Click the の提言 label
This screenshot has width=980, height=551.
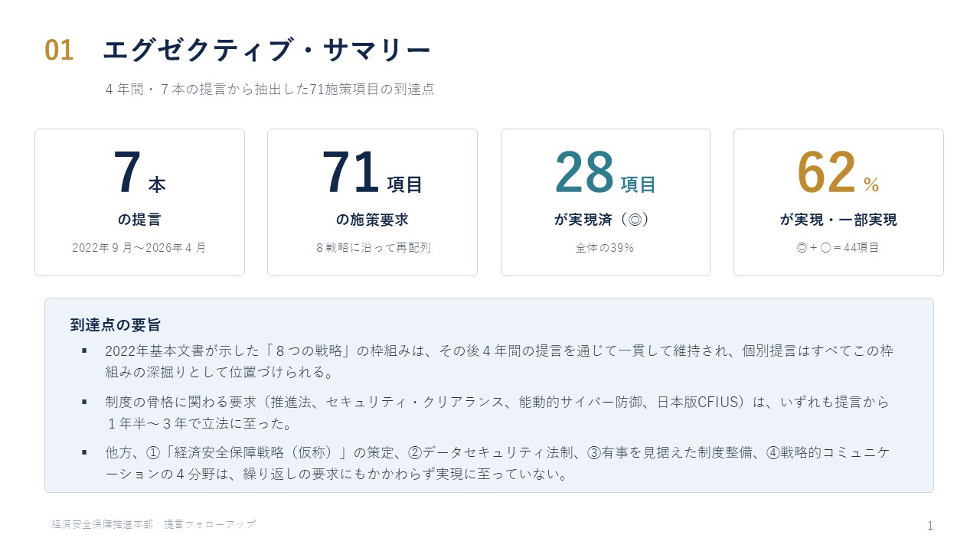coord(139,220)
